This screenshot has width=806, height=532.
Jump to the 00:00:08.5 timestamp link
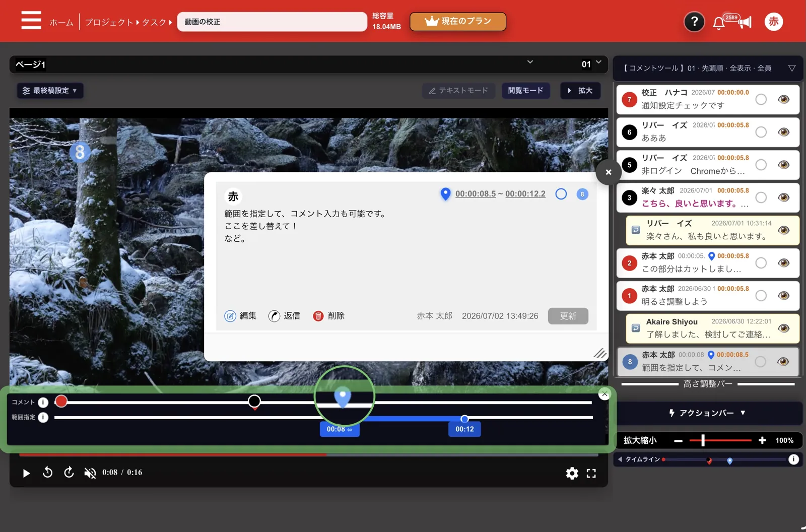[476, 194]
